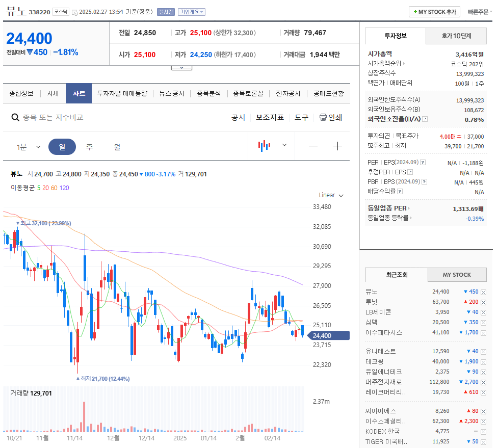Zoom in on the chart with + icon
This screenshot has width=498, height=448.
click(x=337, y=146)
